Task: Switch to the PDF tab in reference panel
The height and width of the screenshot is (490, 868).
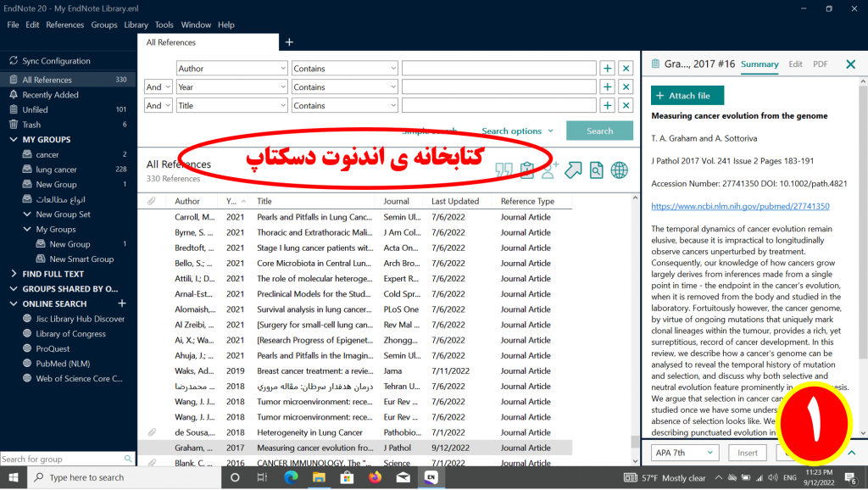Action: pyautogui.click(x=820, y=64)
